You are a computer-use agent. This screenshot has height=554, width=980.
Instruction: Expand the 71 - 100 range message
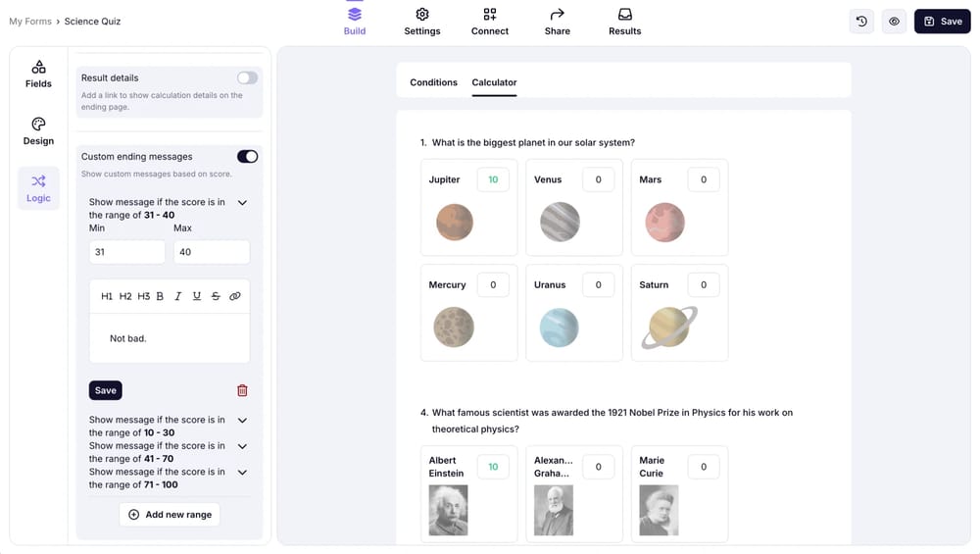(x=242, y=473)
